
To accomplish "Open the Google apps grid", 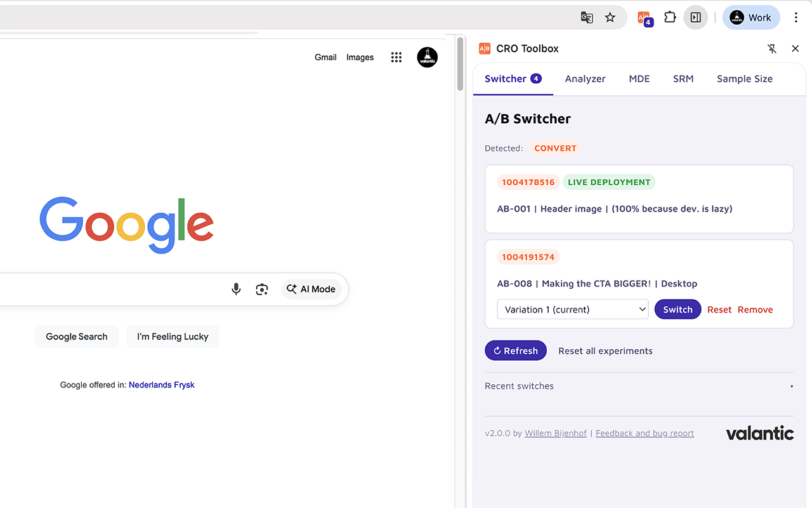I will pos(396,57).
